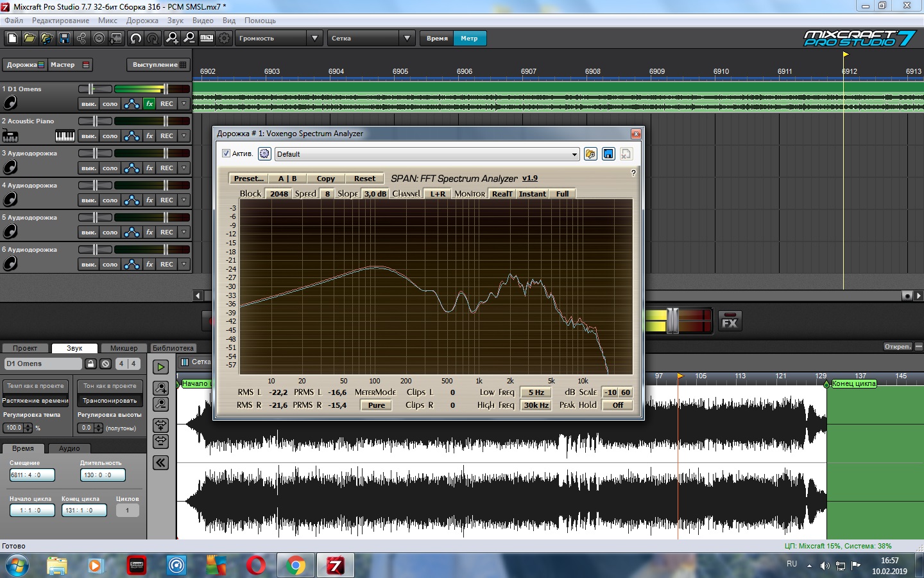Open the MIDI settings icon in the toolbar

[207, 39]
